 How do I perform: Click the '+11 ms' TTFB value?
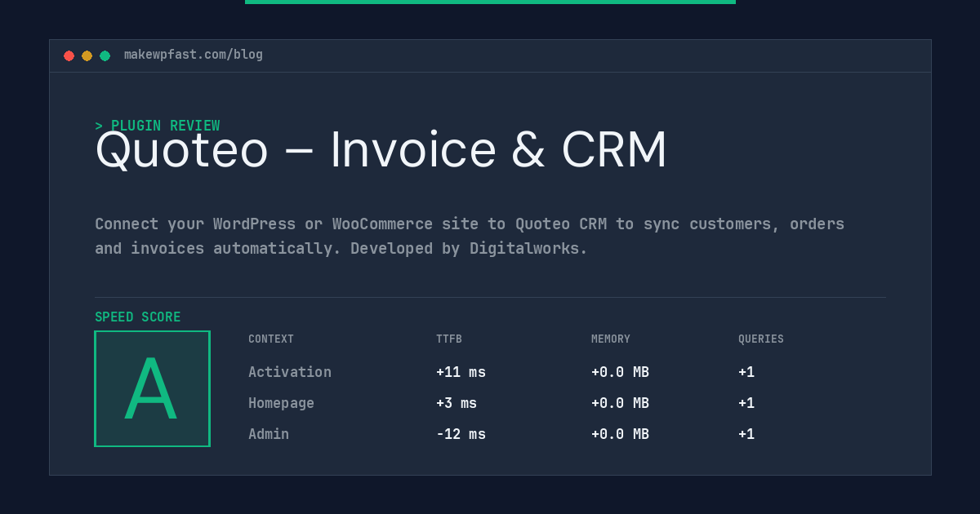[x=461, y=372]
